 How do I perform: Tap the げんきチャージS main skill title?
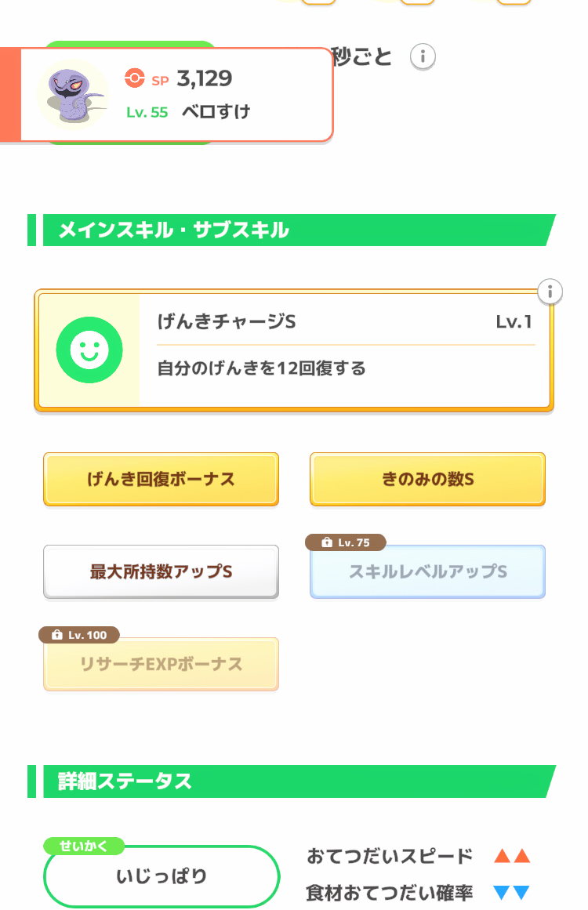point(227,321)
